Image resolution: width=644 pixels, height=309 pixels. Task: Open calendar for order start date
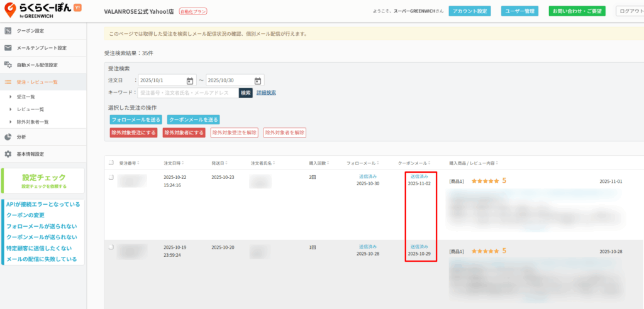click(190, 80)
